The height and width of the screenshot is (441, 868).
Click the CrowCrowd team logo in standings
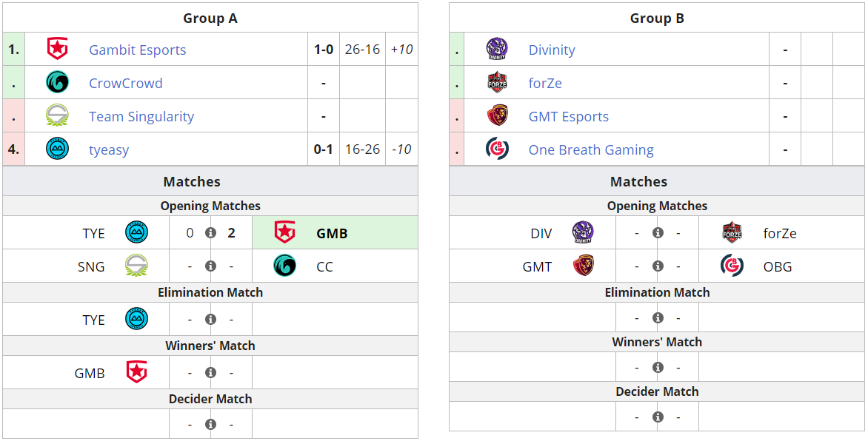click(x=57, y=82)
